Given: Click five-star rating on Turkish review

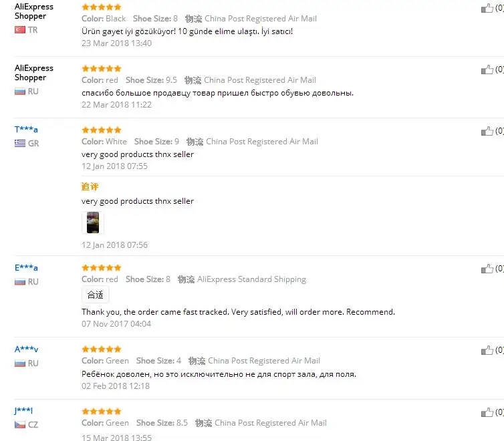Looking at the screenshot, I should [102, 7].
